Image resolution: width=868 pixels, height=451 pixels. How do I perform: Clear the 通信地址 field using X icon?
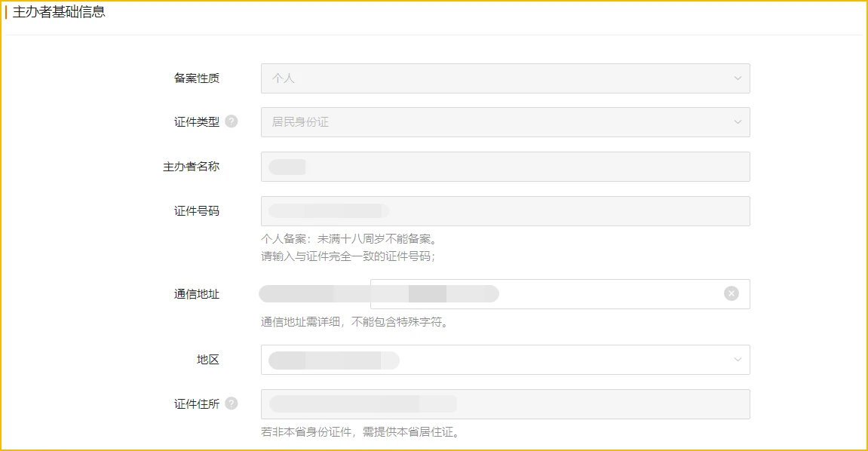[732, 294]
